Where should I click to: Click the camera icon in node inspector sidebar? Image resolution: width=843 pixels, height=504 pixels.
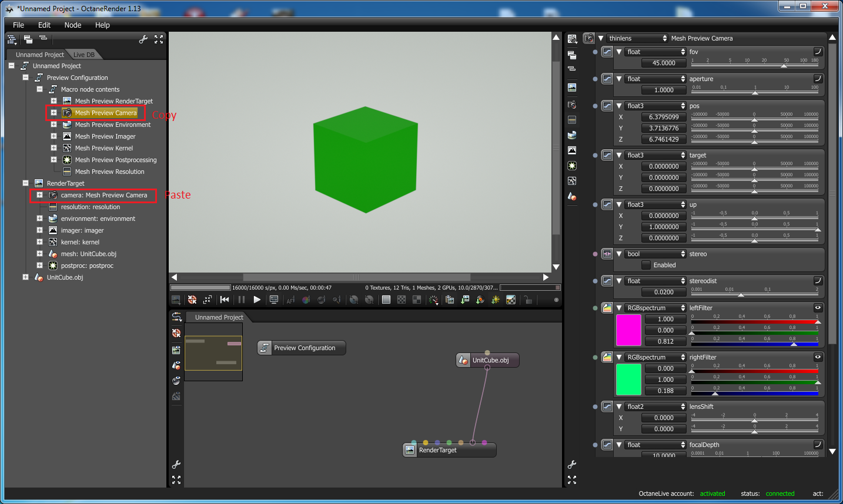click(x=572, y=105)
